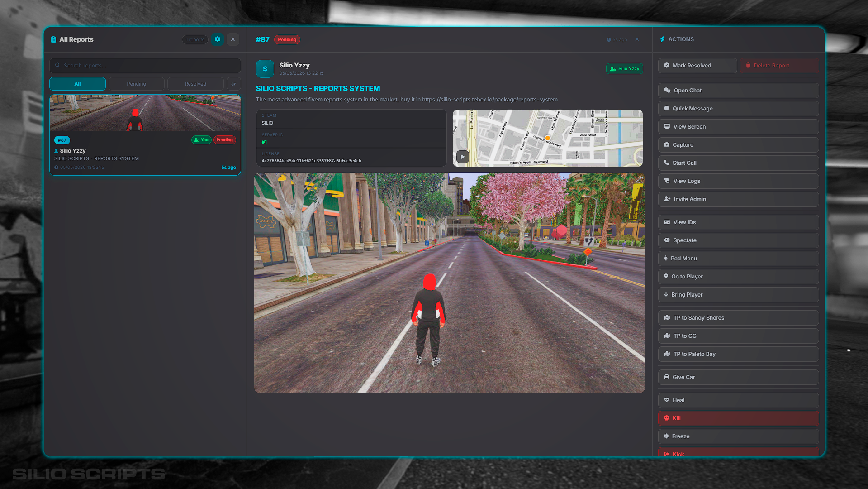Click the Capture camera icon
Viewport: 868px width, 489px height.
click(x=667, y=145)
